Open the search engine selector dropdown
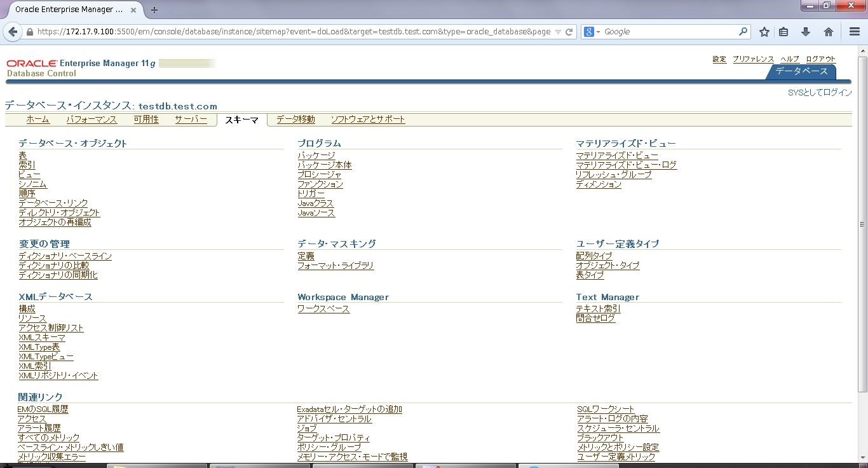Image resolution: width=868 pixels, height=468 pixels. 592,32
